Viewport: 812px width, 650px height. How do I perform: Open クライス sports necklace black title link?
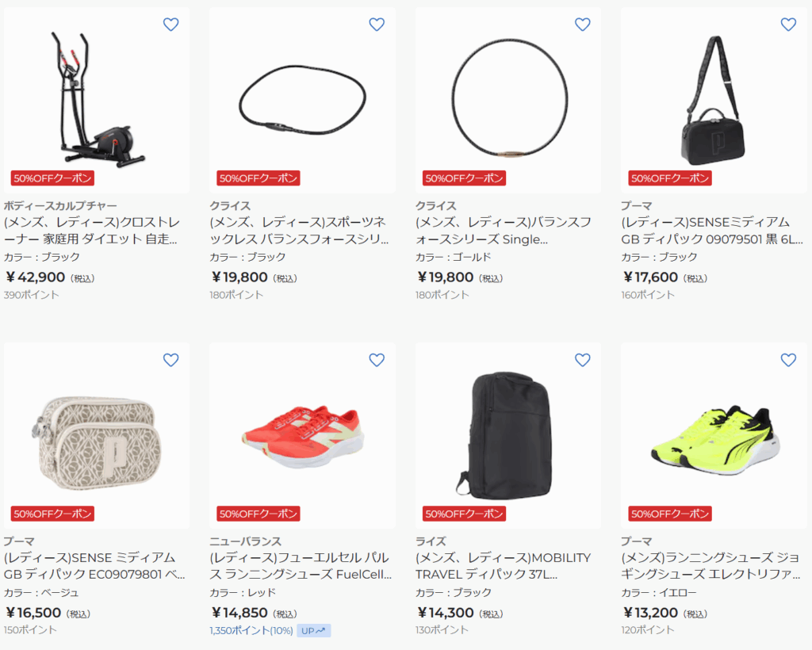coord(299,231)
